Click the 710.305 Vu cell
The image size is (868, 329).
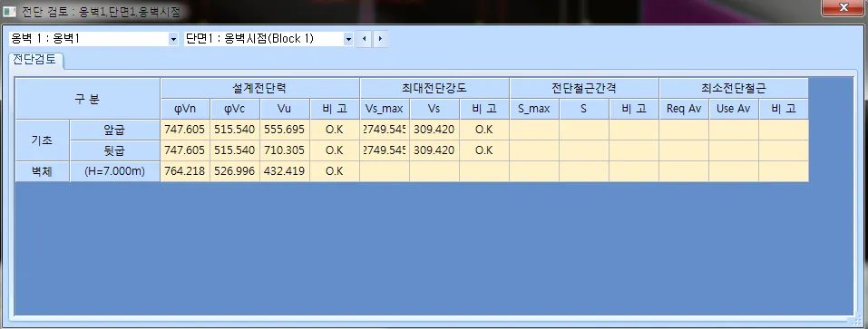click(285, 150)
